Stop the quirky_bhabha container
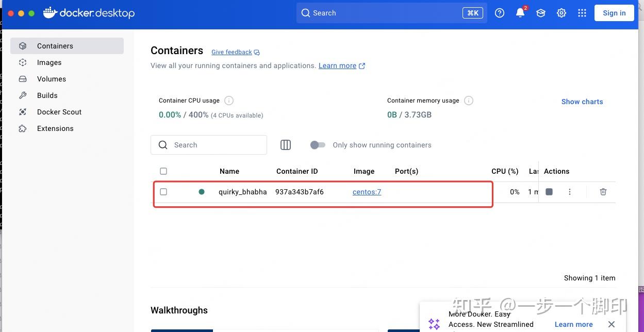Viewport: 644px width, 332px height. tap(549, 191)
